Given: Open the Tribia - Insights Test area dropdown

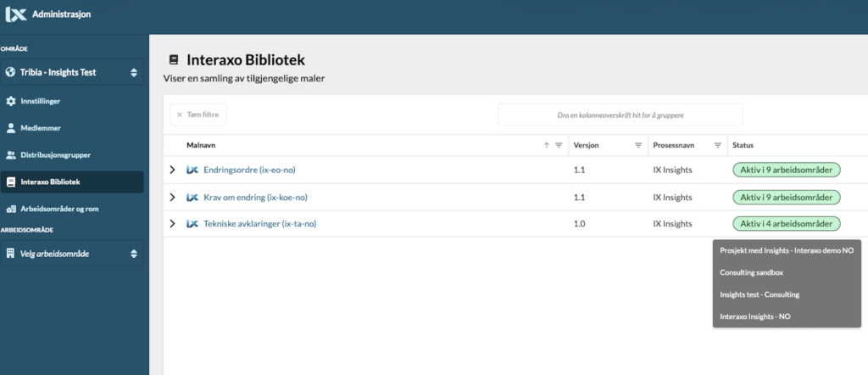Looking at the screenshot, I should coord(72,73).
